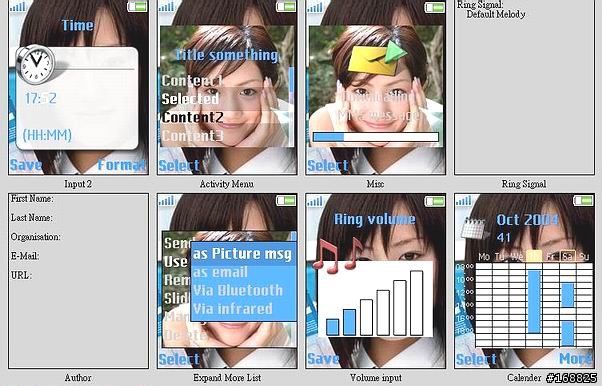
Task: Click Save softkey in the Time screen
Action: [x=25, y=165]
